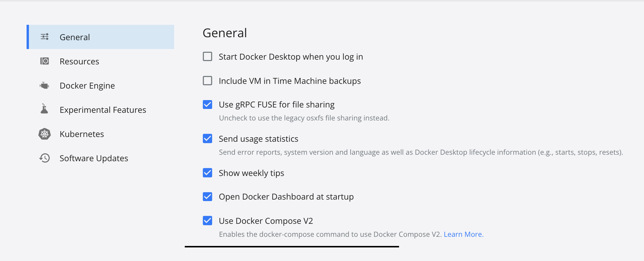Click the Resources sidebar icon

45,61
